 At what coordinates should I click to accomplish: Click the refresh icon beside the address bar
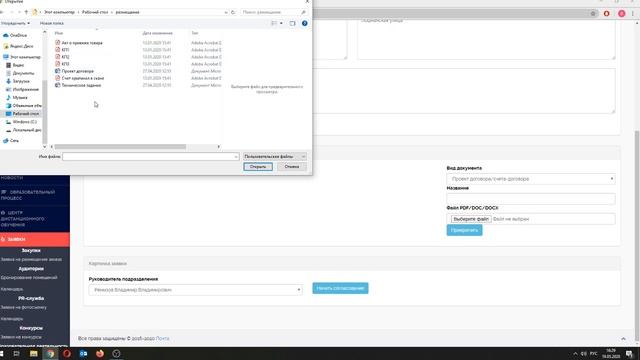pos(233,12)
